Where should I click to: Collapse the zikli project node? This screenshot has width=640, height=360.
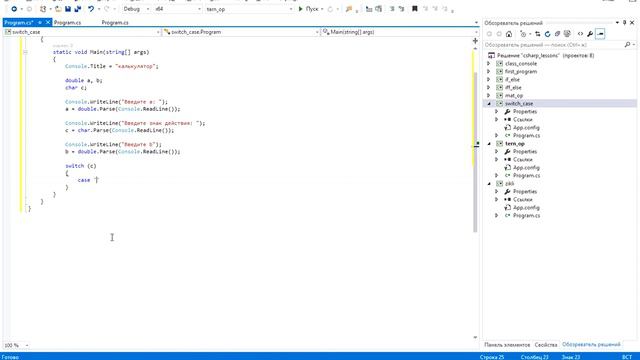pos(489,184)
